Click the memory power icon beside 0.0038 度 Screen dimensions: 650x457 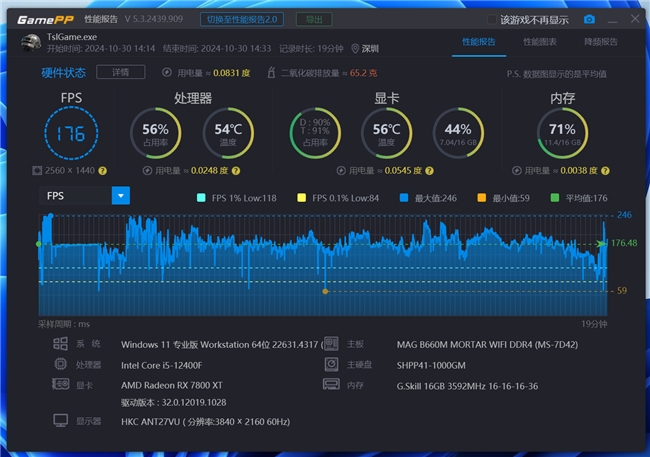pyautogui.click(x=517, y=170)
